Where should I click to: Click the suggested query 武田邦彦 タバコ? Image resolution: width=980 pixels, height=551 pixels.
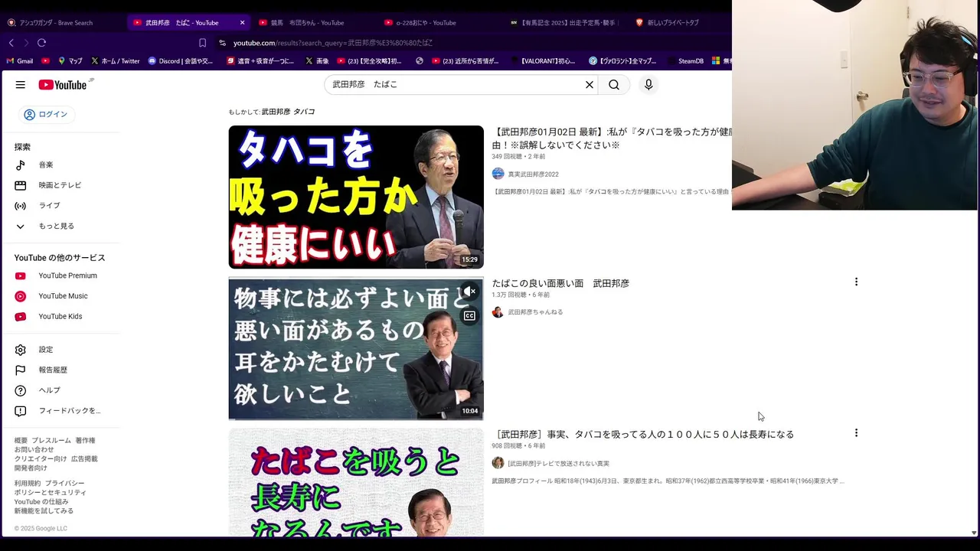288,112
